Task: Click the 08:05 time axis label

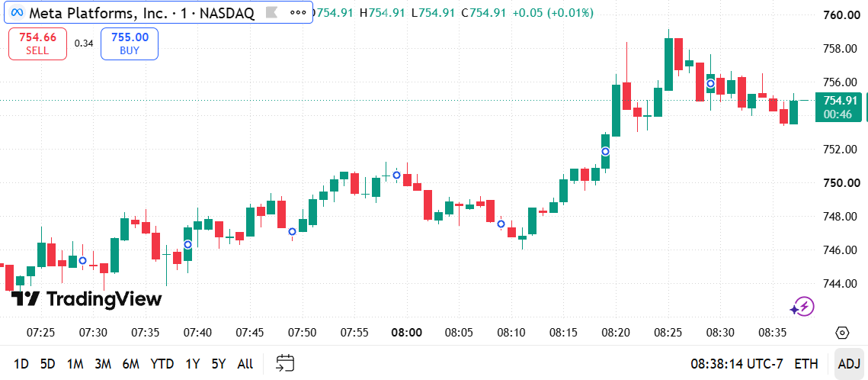Action: click(459, 333)
